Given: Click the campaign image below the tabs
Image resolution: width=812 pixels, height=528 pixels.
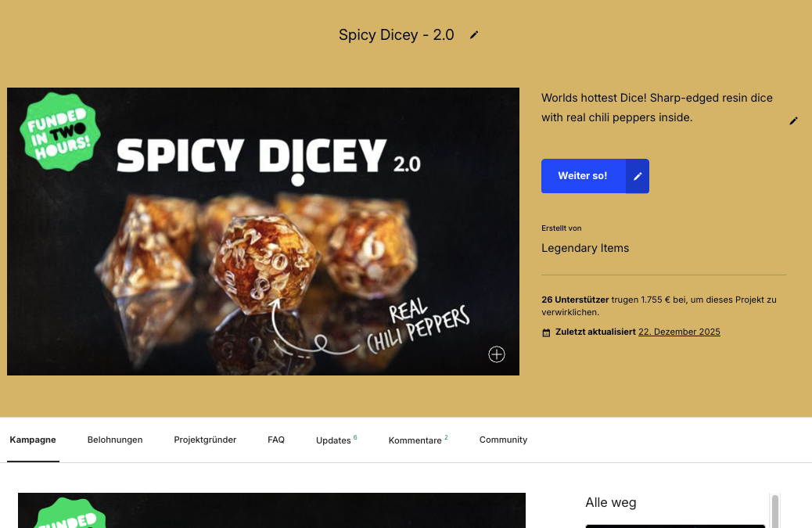Looking at the screenshot, I should tap(272, 510).
